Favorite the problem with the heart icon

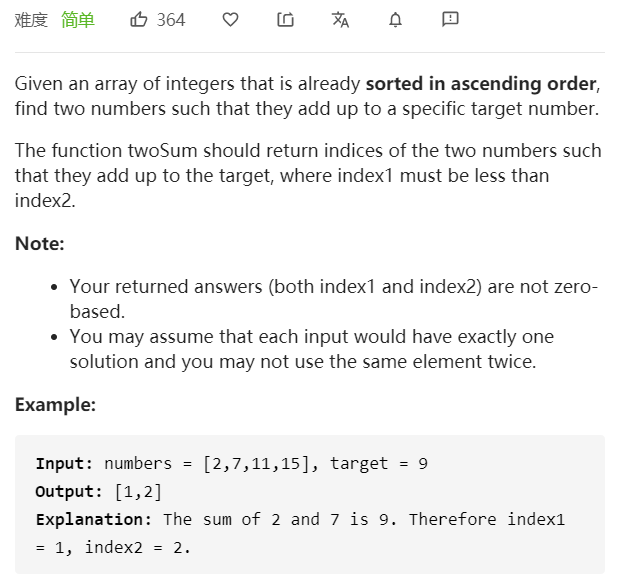point(231,20)
